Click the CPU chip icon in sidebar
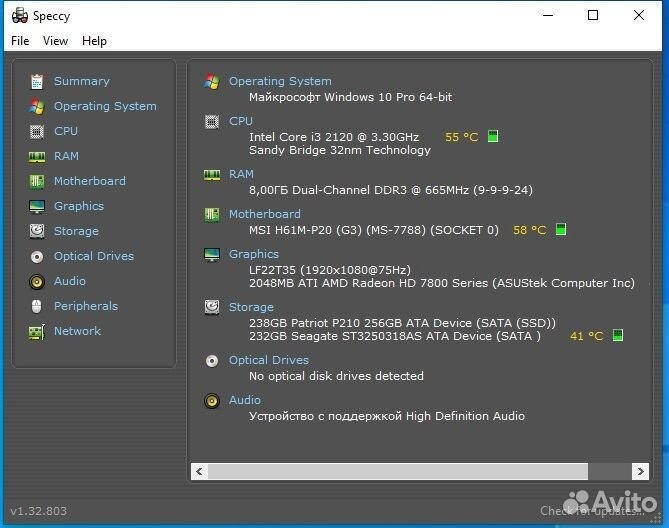This screenshot has height=528, width=669. 37,132
